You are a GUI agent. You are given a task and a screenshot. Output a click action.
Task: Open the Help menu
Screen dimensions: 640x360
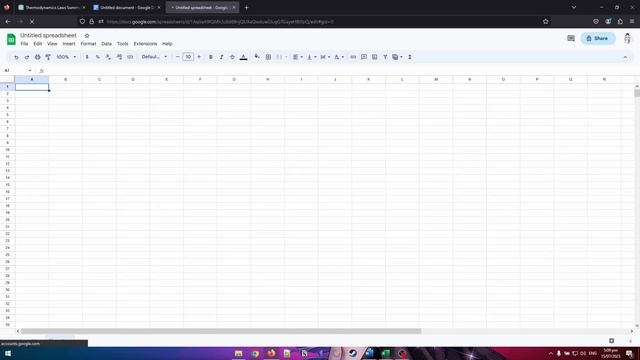[x=167, y=44]
